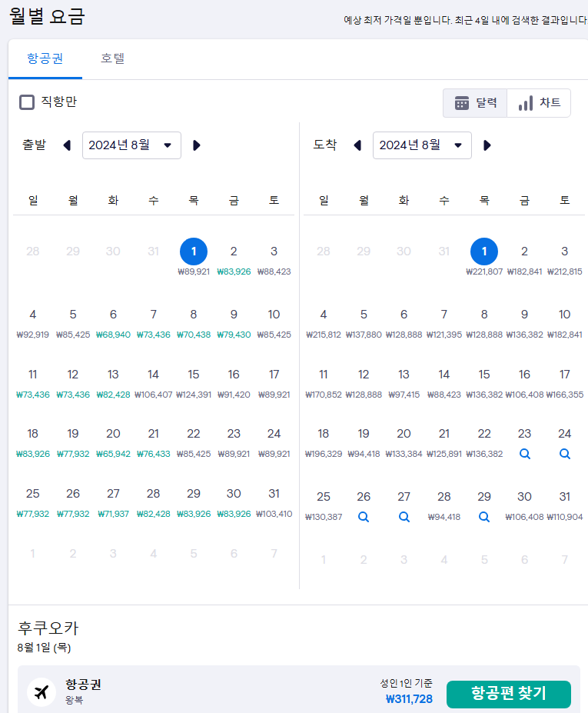This screenshot has height=713, width=588.
Task: Go to next arrival month
Action: pos(487,145)
